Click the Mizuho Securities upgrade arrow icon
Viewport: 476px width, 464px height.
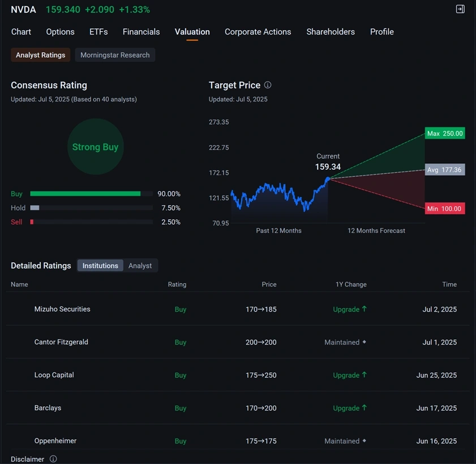point(364,309)
